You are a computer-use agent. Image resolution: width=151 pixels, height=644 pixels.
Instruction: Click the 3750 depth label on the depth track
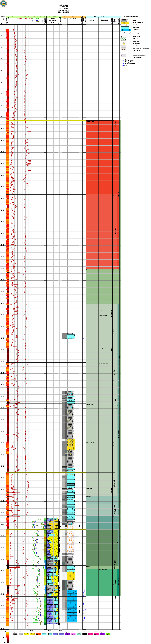click(x=2, y=443)
